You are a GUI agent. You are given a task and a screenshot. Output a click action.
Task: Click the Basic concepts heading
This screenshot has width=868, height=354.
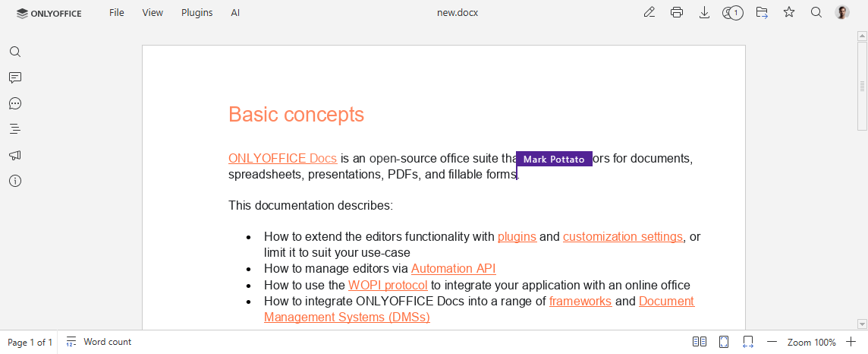296,114
